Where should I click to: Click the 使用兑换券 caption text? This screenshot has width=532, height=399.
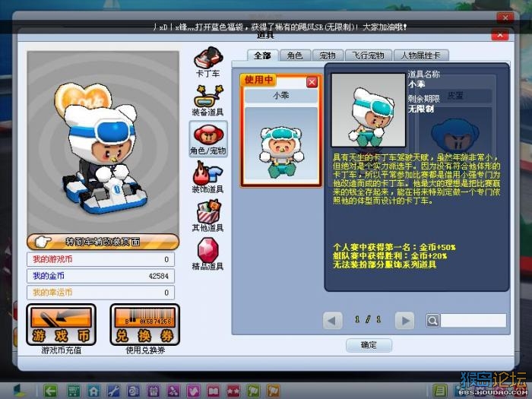click(145, 350)
